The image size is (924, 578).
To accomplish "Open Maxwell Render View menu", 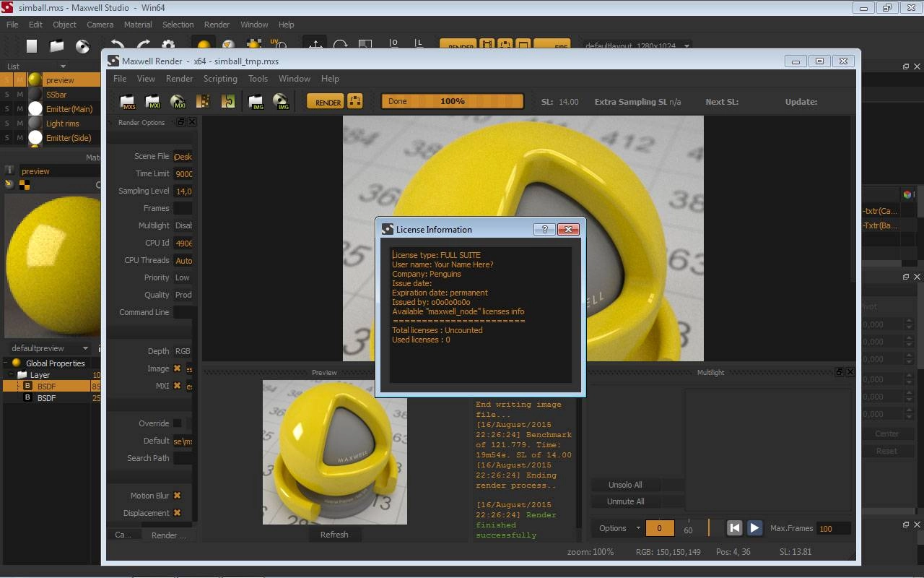I will point(146,79).
